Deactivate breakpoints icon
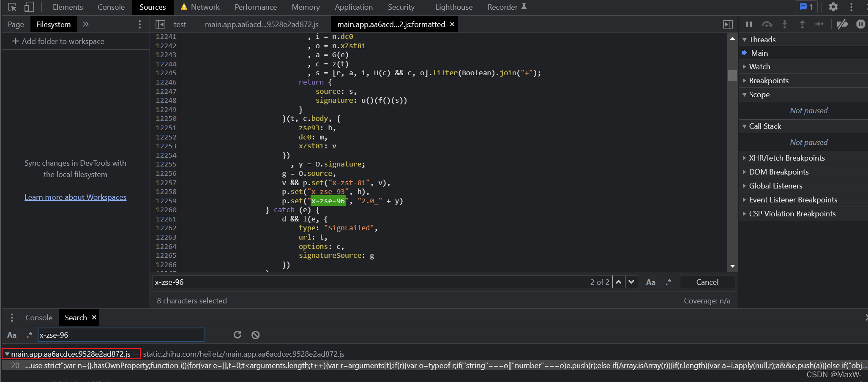 point(842,24)
